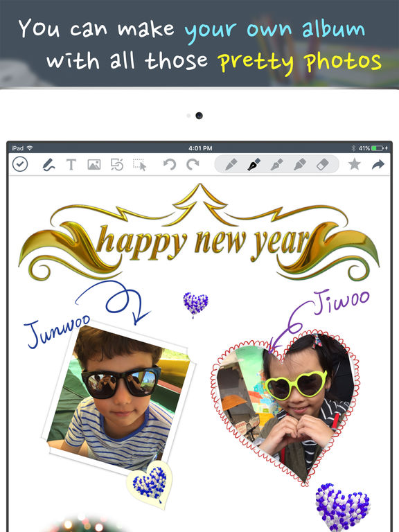The width and height of the screenshot is (399, 532).
Task: Pick the calligraphy nib pen
Action: coord(276,165)
